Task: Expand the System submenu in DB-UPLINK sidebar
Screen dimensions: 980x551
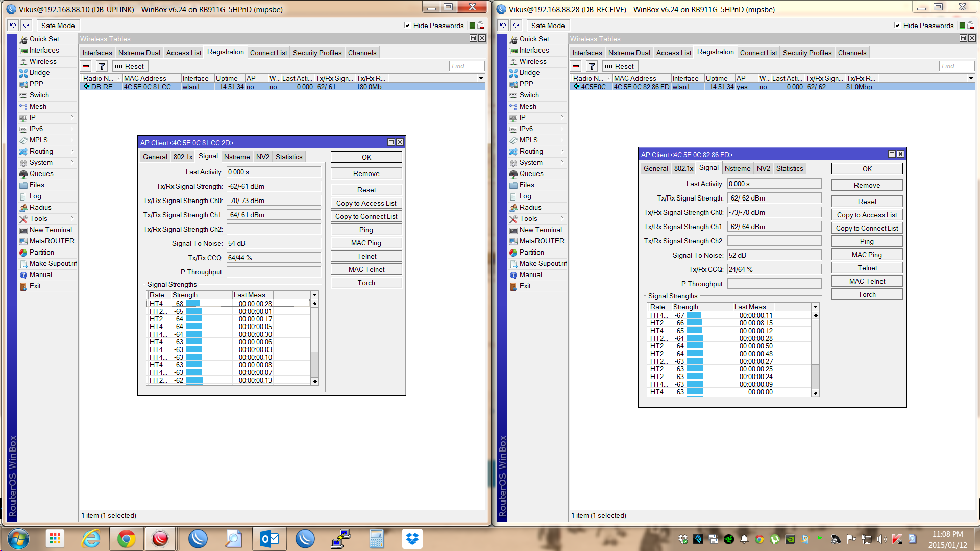Action: click(x=72, y=162)
